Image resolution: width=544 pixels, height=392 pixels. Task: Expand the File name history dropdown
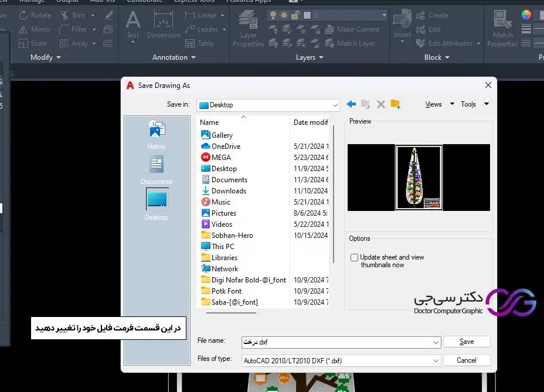pyautogui.click(x=436, y=342)
